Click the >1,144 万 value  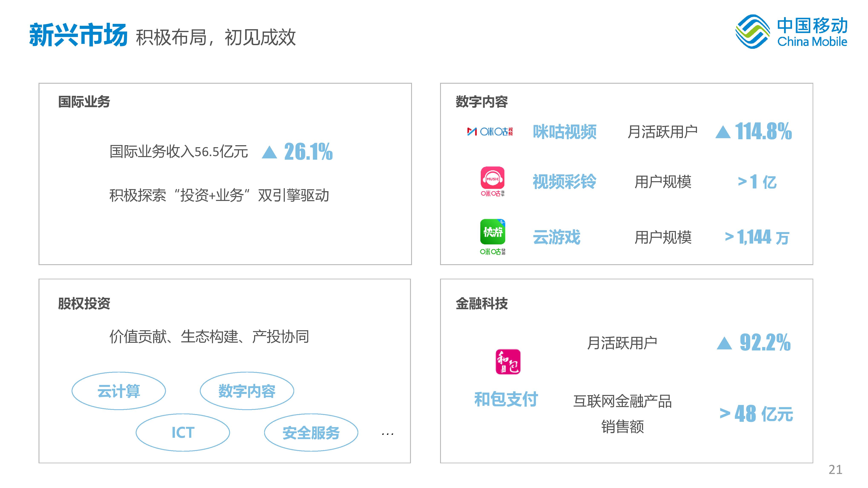[x=757, y=237]
